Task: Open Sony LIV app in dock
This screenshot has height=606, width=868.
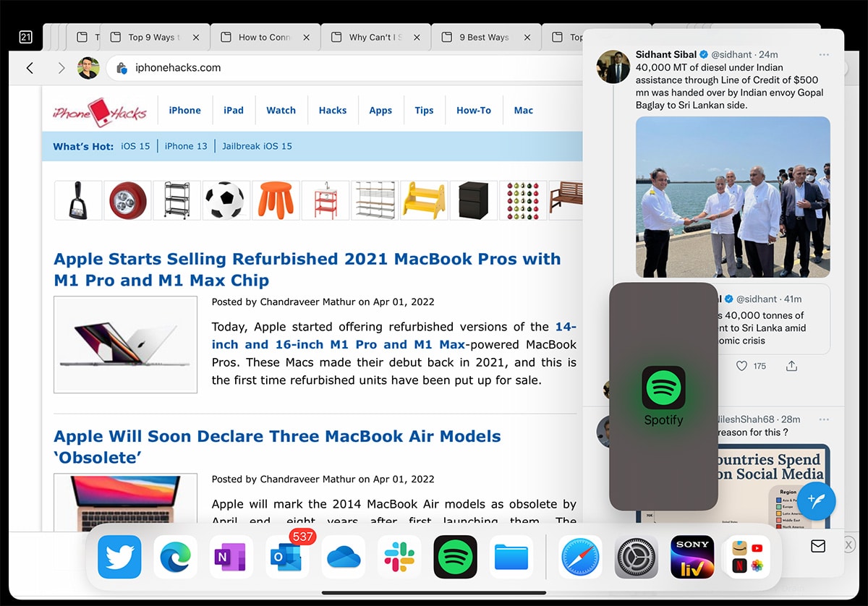Action: pyautogui.click(x=692, y=557)
